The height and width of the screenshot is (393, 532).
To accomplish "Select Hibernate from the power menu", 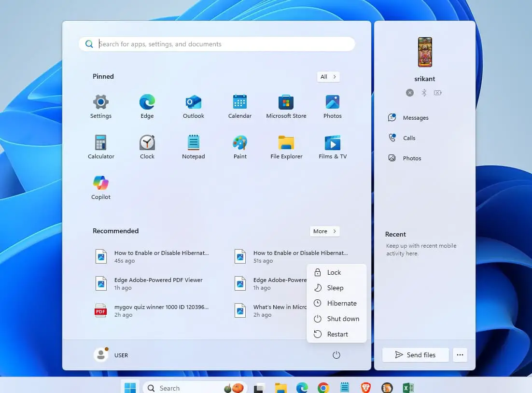I will point(341,303).
